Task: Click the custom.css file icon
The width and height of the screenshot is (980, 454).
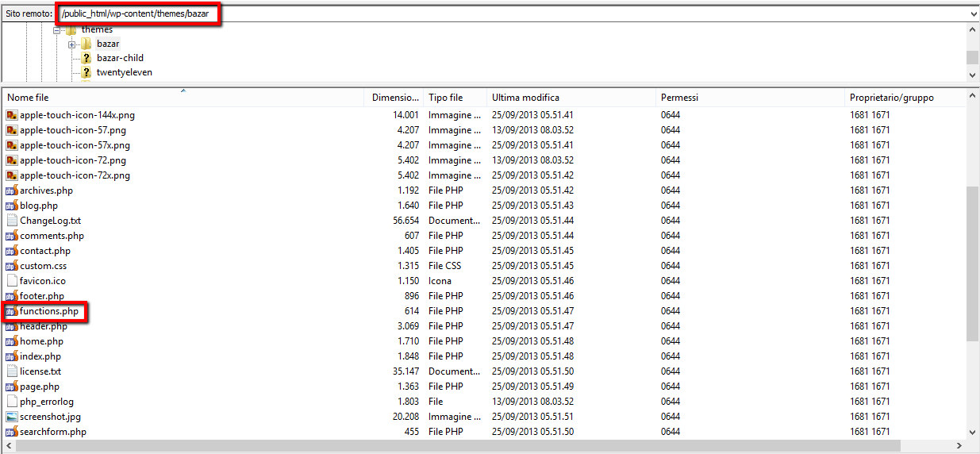Action: point(11,266)
